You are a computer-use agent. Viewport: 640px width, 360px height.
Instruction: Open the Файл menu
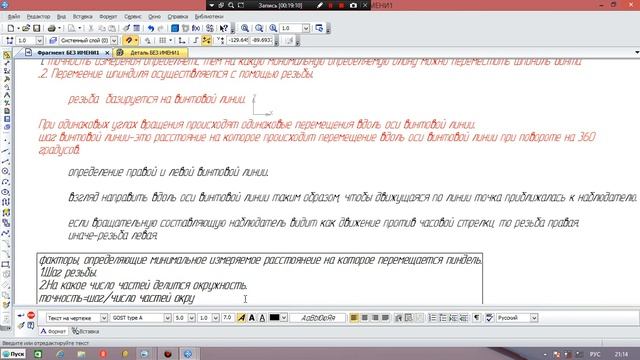tap(14, 17)
